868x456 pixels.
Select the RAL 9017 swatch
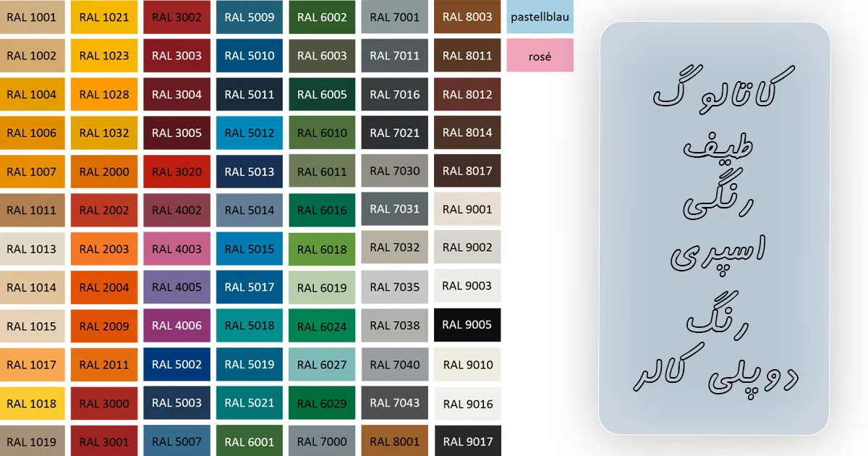(467, 441)
